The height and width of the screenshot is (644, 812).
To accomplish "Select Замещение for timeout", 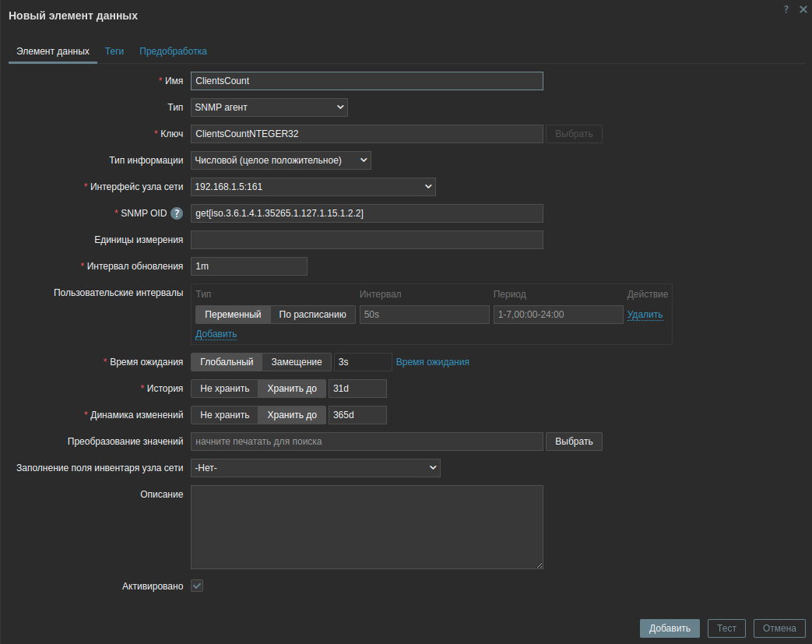I will (x=296, y=362).
